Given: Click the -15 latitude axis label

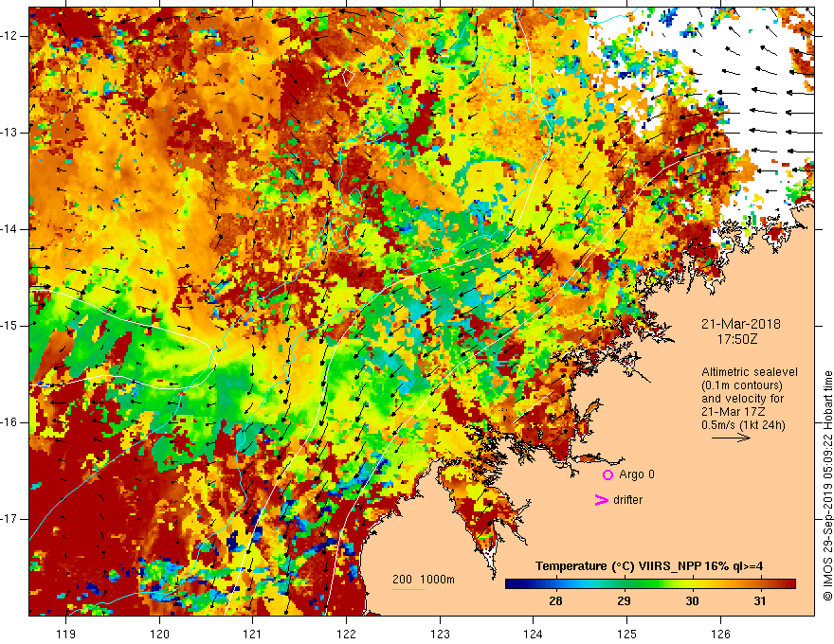Looking at the screenshot, I should (x=10, y=326).
